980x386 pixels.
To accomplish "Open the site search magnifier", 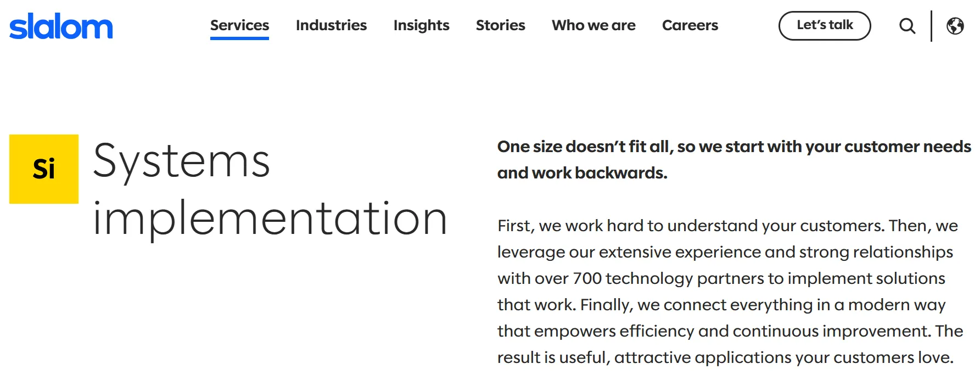I will [907, 26].
